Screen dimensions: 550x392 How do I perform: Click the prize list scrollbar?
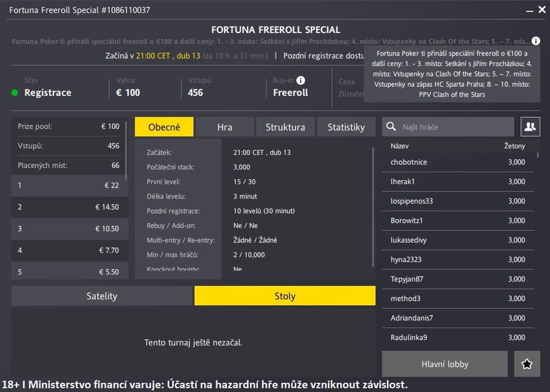click(x=126, y=151)
